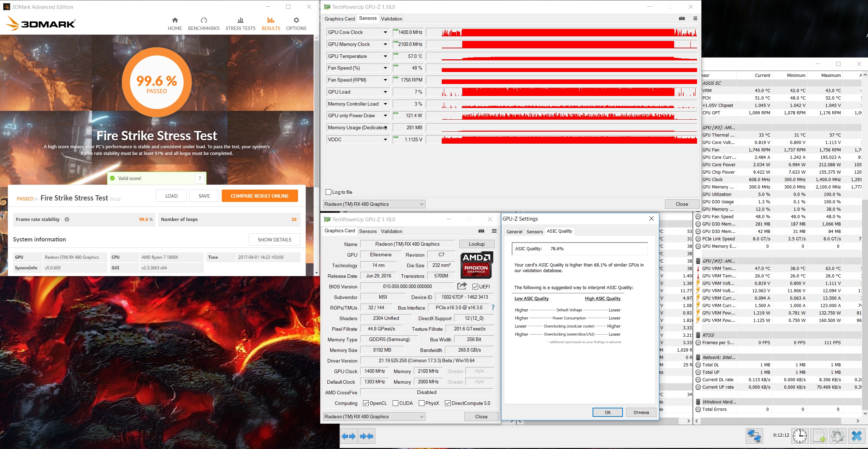Enable Log to file checkbox
This screenshot has height=449, width=868.
tap(328, 192)
